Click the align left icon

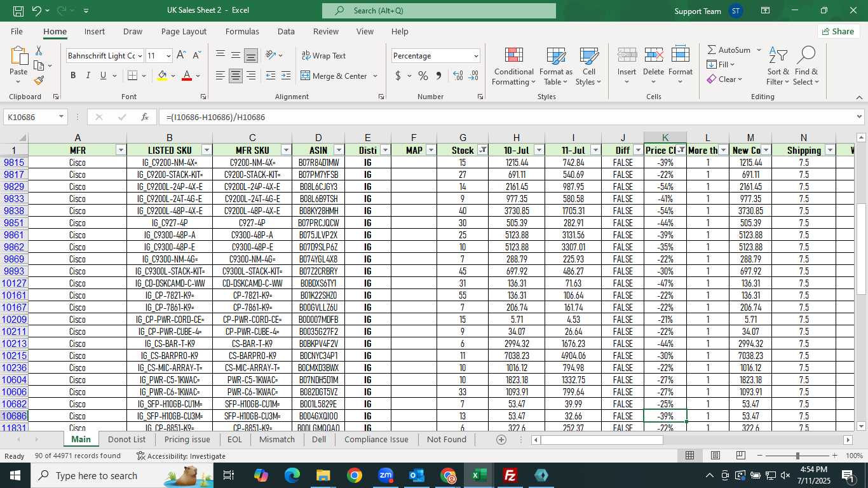pos(220,76)
